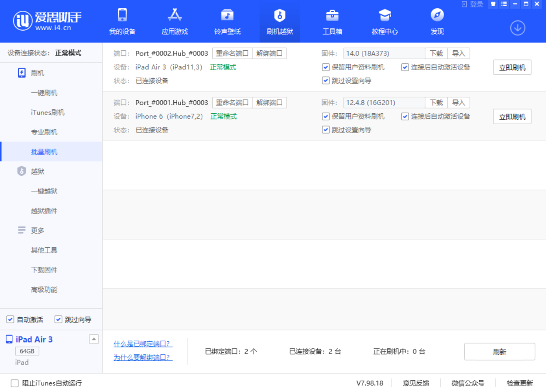
Task: Click the download manager arrow icon
Action: [x=518, y=28]
